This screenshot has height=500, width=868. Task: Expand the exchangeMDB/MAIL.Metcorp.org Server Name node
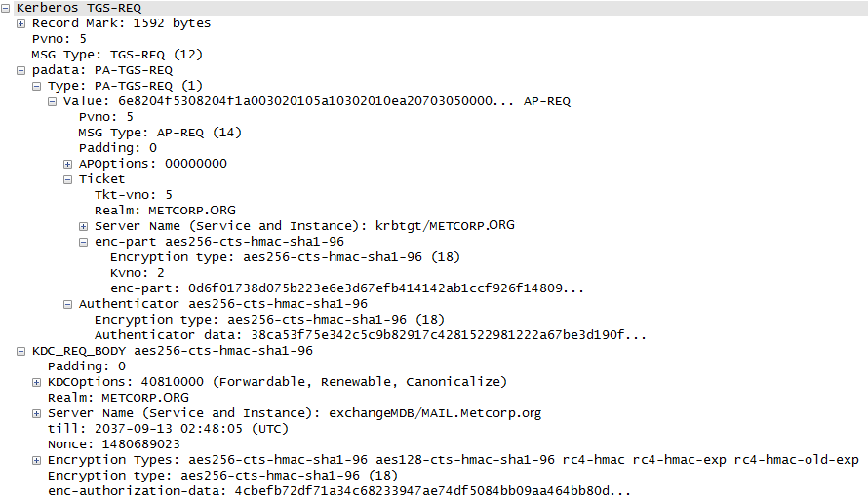[37, 413]
